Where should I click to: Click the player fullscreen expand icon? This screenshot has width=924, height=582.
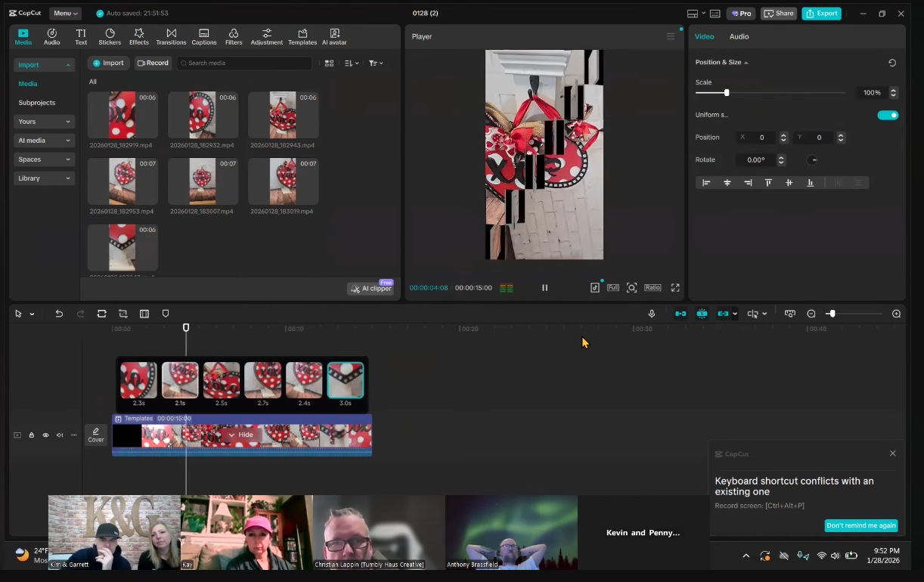click(675, 287)
